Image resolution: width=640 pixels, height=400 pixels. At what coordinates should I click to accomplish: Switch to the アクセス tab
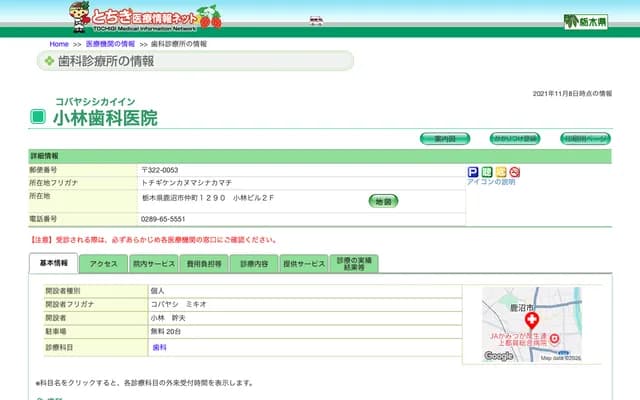pos(104,264)
